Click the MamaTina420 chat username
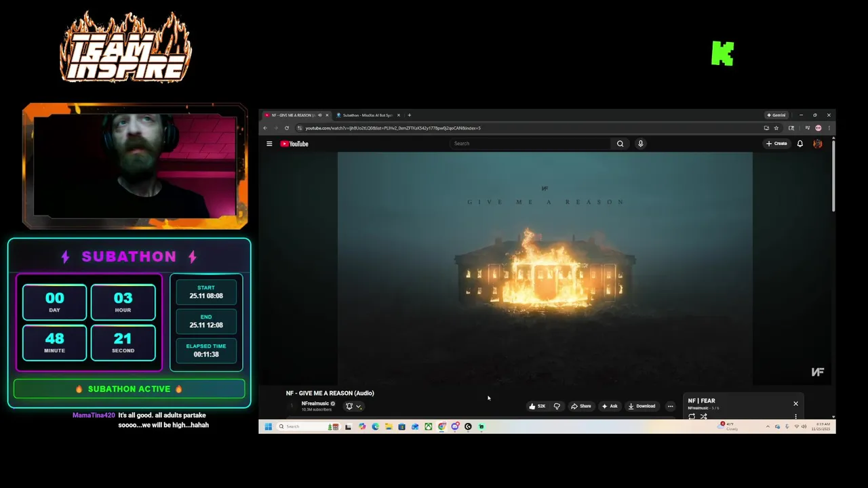This screenshot has height=488, width=868. click(x=94, y=415)
